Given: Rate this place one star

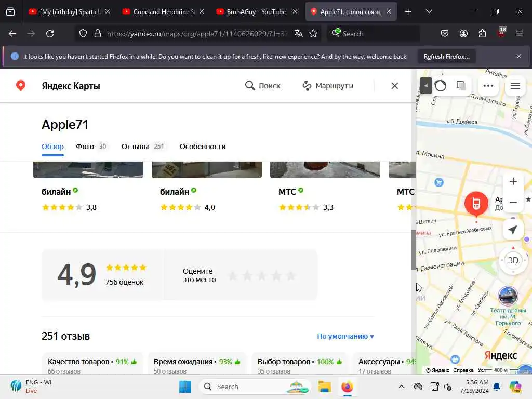Looking at the screenshot, I should [x=233, y=275].
